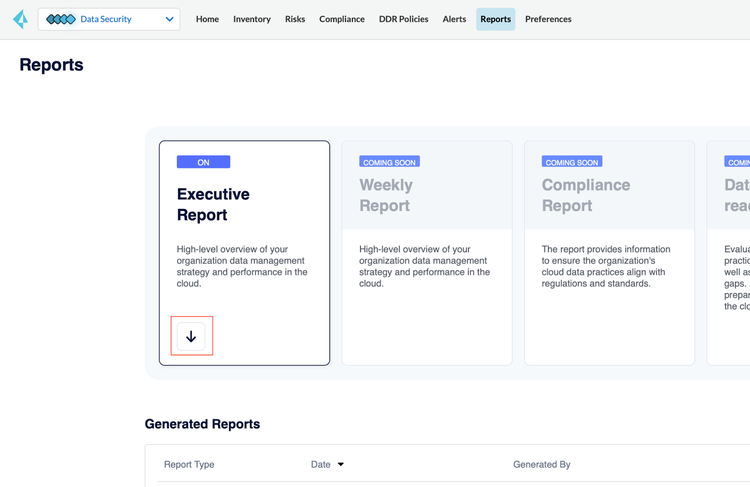Viewport: 750px width, 487px height.
Task: Click the Date column sort arrow
Action: point(341,464)
